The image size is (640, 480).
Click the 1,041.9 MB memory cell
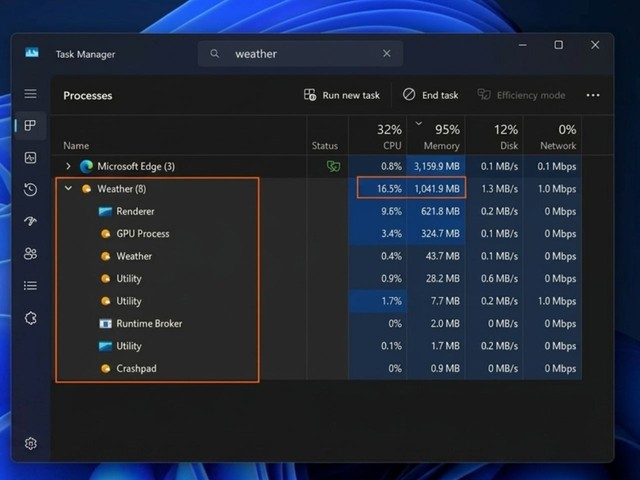click(x=436, y=189)
